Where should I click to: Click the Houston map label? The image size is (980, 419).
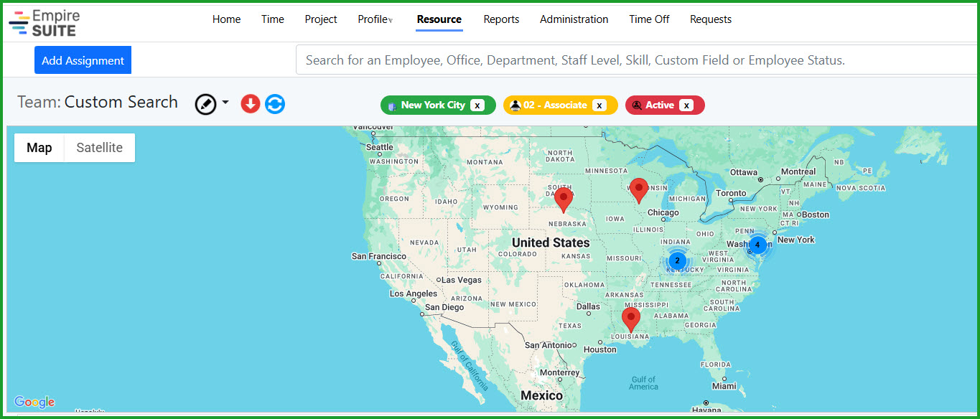pyautogui.click(x=599, y=349)
